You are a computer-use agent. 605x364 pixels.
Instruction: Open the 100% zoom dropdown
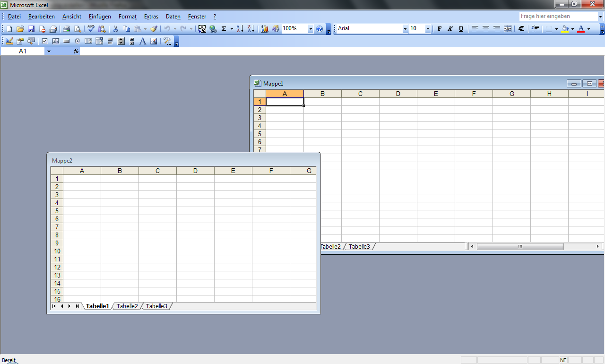(311, 29)
